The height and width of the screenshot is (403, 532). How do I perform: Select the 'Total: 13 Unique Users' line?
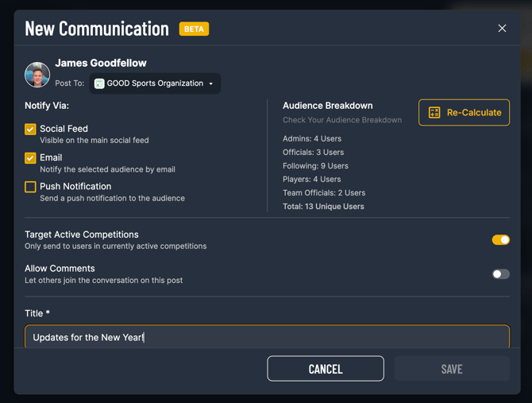point(323,207)
